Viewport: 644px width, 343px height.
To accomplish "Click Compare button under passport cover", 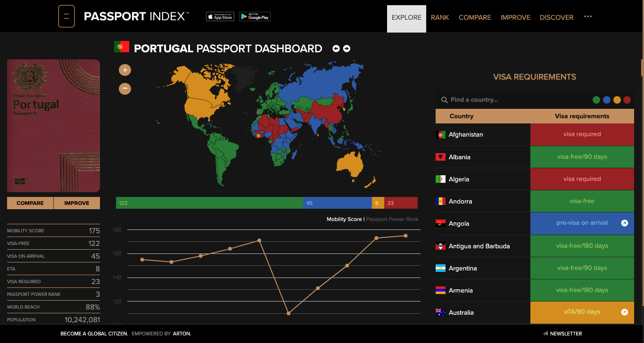I will click(30, 203).
